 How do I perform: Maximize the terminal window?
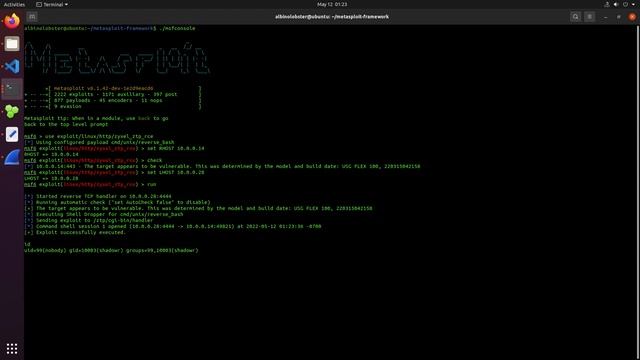click(619, 17)
